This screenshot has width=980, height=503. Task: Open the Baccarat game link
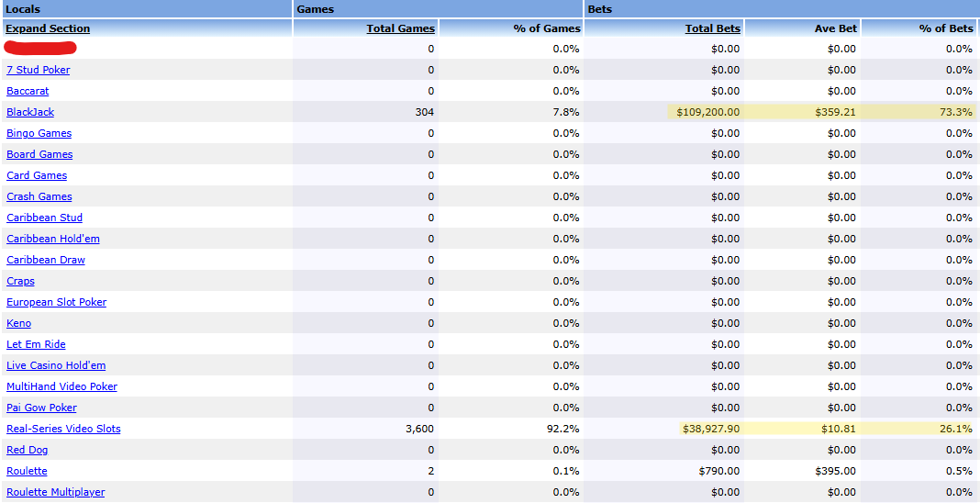pos(28,91)
